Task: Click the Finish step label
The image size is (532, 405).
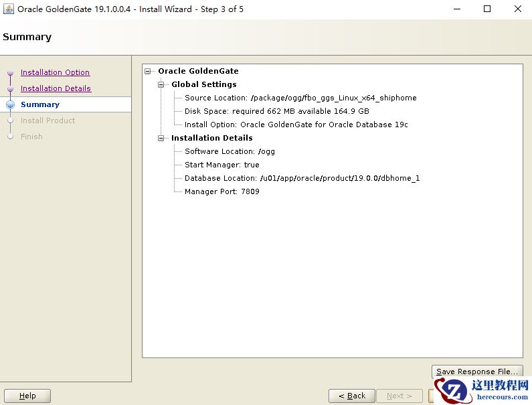Action: [x=31, y=137]
